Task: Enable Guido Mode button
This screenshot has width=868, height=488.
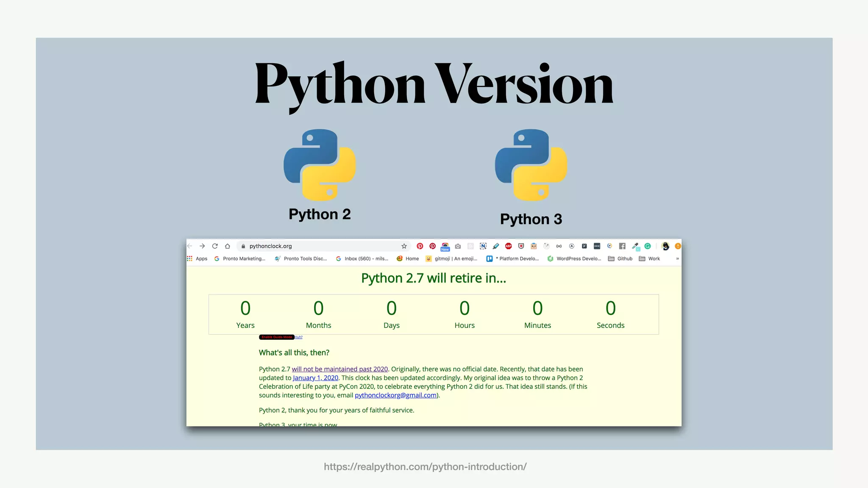Action: (x=277, y=337)
